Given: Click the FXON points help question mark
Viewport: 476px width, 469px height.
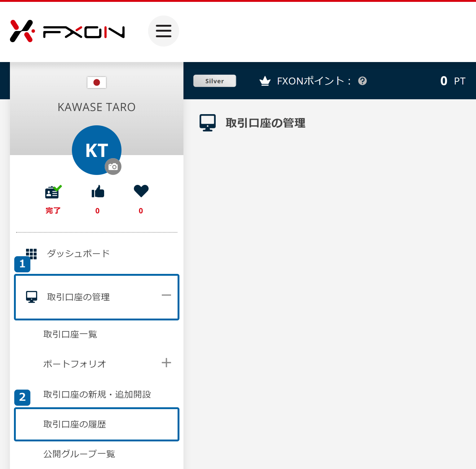Looking at the screenshot, I should coord(363,81).
